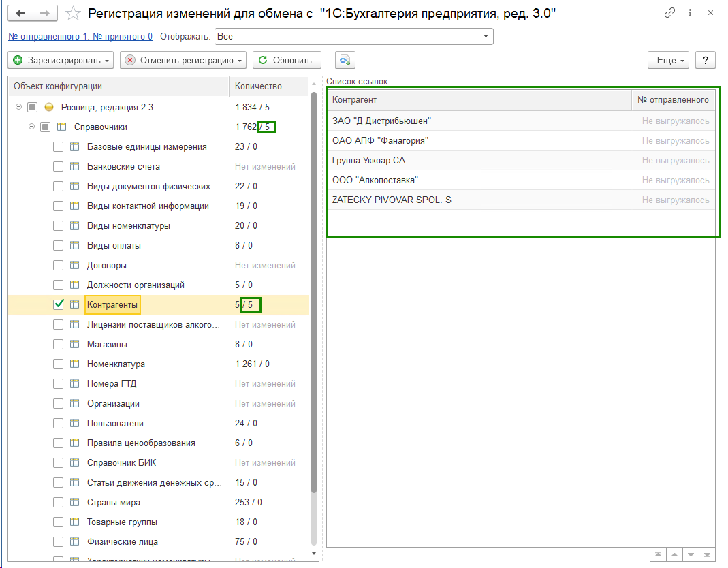Click table icon next to Пользователи
This screenshot has width=728, height=568.
(x=75, y=423)
